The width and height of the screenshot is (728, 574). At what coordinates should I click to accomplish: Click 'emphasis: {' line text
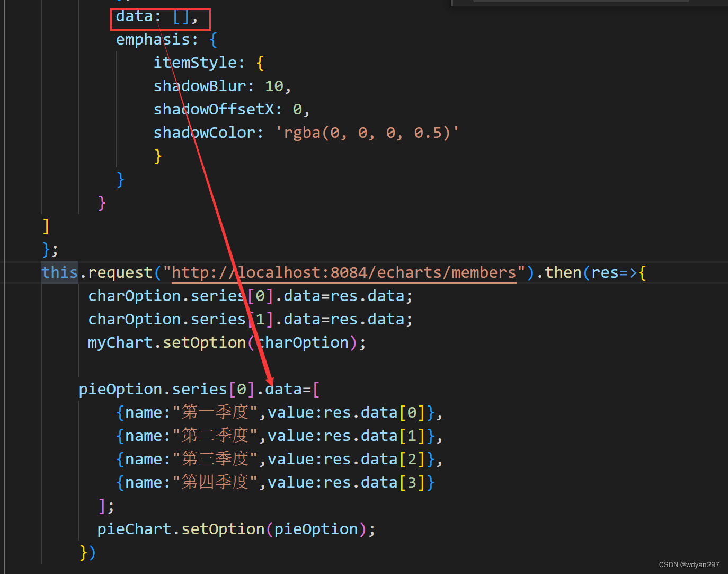166,39
